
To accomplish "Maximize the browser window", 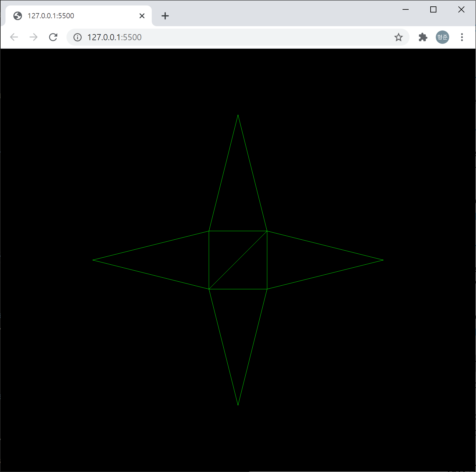I will coord(433,9).
